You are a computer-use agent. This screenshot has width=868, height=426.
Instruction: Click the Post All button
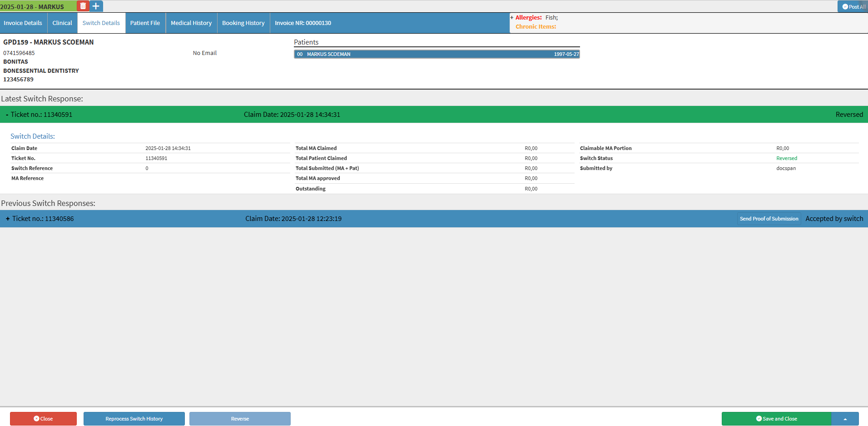[853, 7]
